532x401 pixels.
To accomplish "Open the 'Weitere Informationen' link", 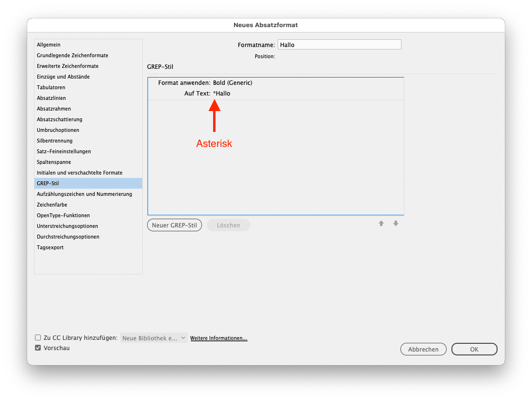I will tap(218, 338).
